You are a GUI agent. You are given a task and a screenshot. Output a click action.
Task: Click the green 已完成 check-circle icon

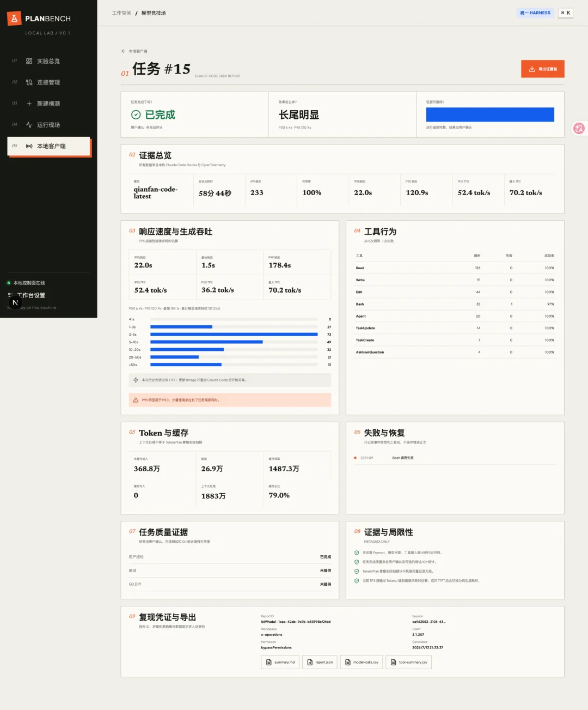tap(136, 114)
